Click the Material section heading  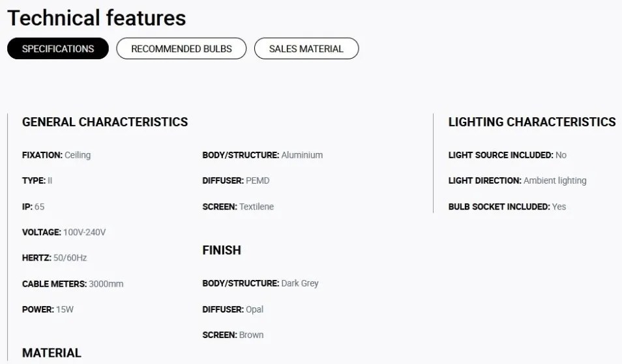click(x=52, y=353)
